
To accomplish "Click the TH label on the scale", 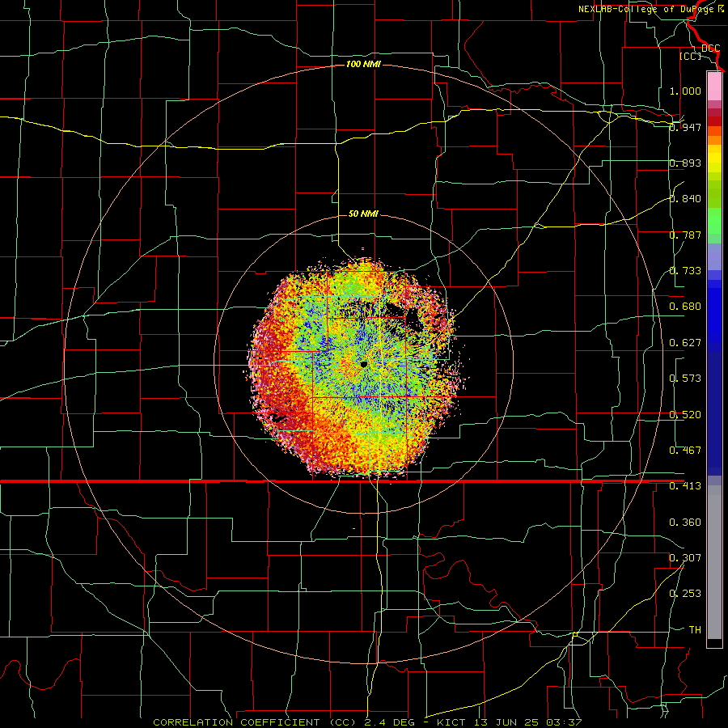I will point(695,630).
